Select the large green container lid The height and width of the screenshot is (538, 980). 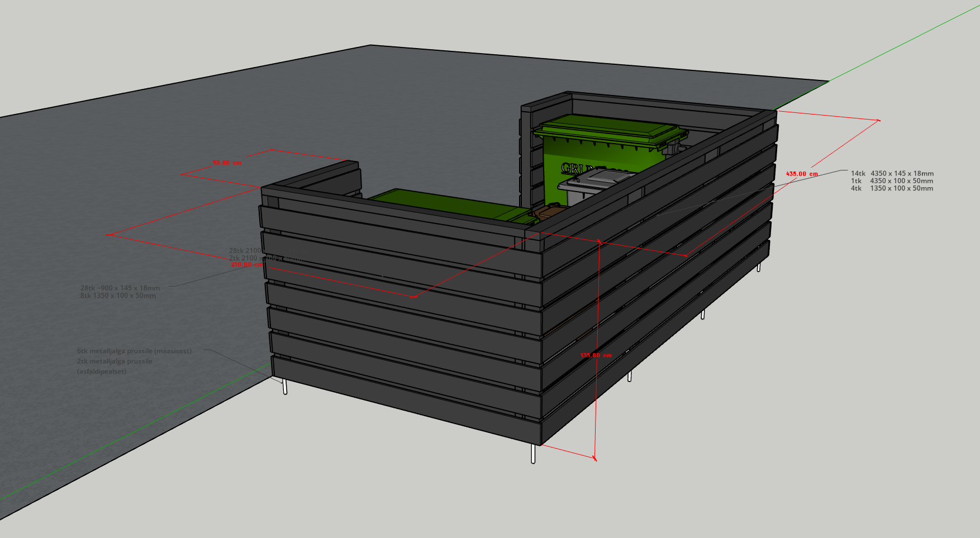609,130
